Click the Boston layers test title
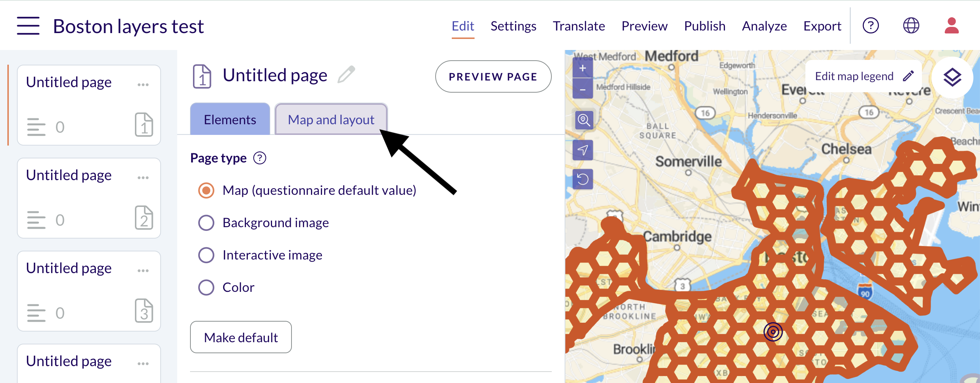 tap(129, 26)
